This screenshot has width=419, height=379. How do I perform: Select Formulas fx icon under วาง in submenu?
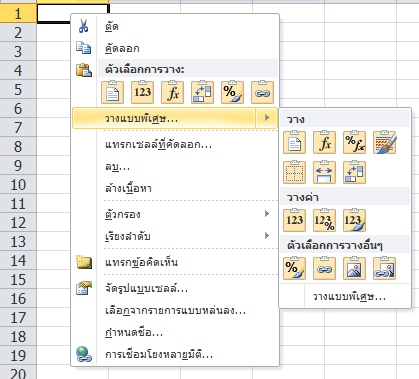coord(324,142)
